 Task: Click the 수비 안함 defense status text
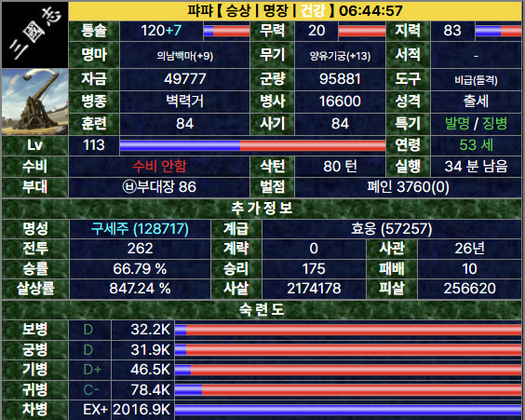pyautogui.click(x=159, y=166)
